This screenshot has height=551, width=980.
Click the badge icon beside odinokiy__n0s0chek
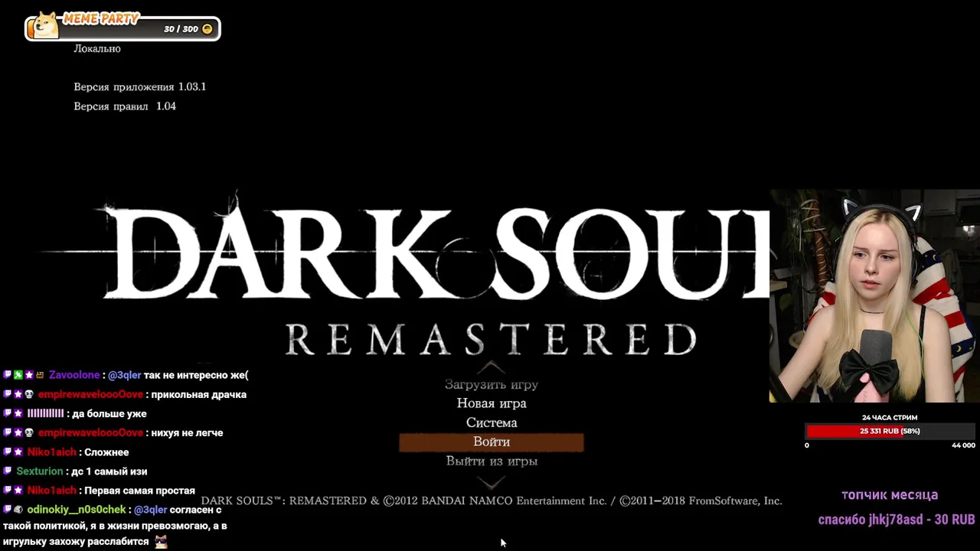click(18, 510)
